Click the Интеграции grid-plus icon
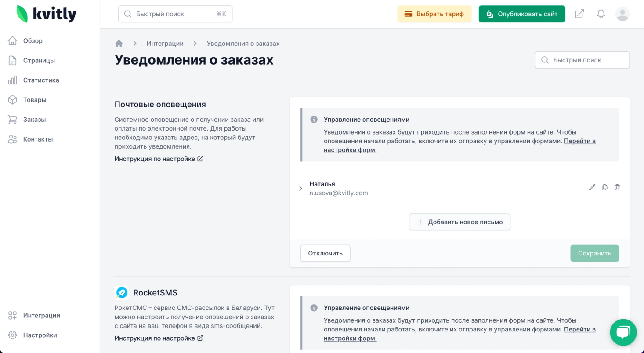 point(13,316)
